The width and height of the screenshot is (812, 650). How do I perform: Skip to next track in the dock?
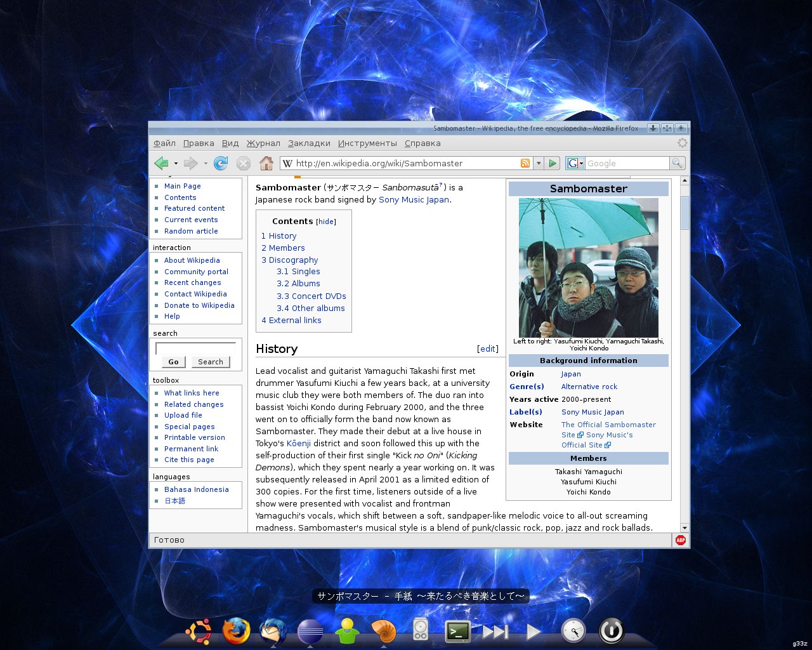pyautogui.click(x=495, y=631)
